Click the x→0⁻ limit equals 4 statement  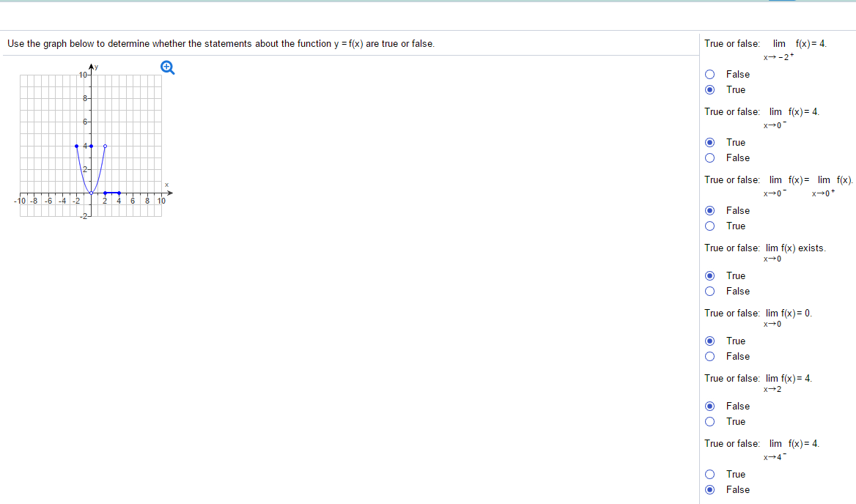761,117
